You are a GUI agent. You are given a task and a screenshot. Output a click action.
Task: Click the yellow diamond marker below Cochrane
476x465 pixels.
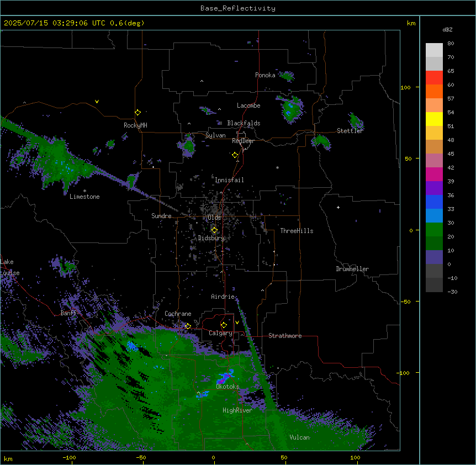(188, 326)
